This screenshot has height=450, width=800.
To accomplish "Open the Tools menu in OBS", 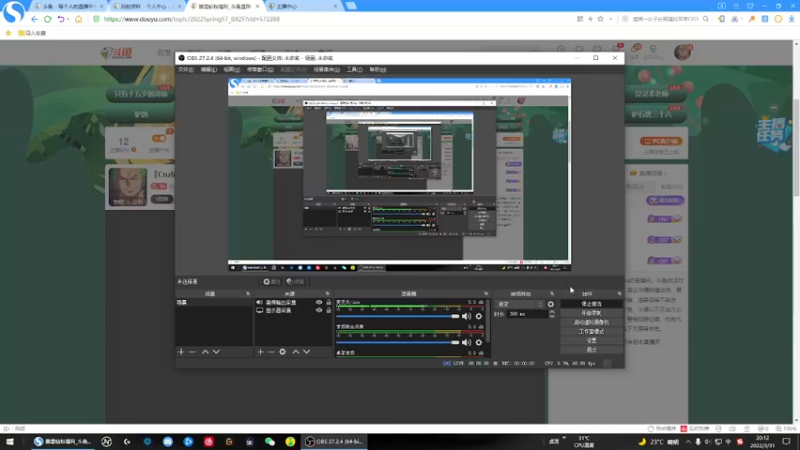I will pyautogui.click(x=355, y=69).
